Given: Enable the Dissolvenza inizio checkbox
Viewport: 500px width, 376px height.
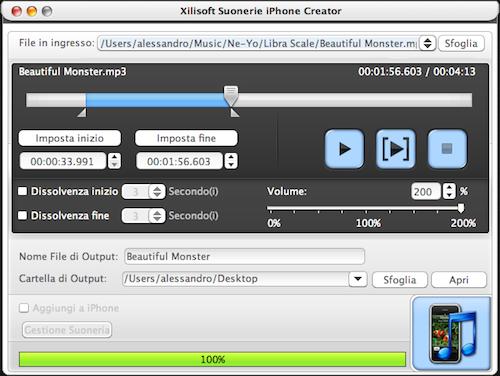Looking at the screenshot, I should click(x=22, y=191).
